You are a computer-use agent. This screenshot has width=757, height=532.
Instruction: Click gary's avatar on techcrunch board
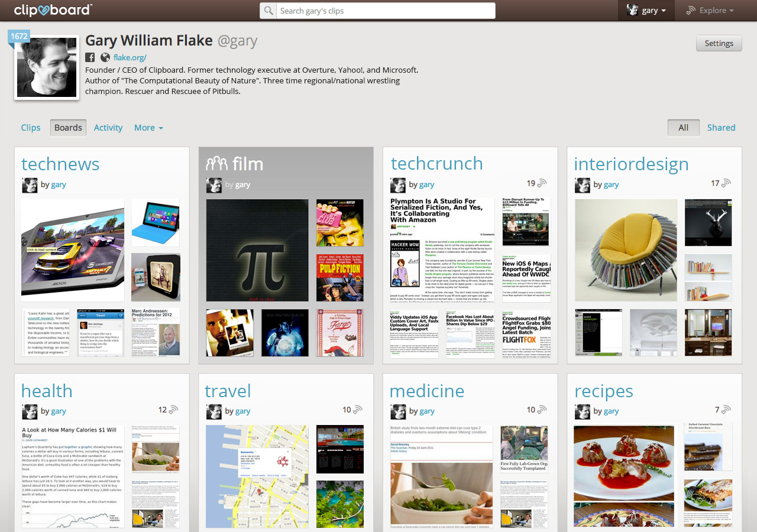tap(398, 185)
